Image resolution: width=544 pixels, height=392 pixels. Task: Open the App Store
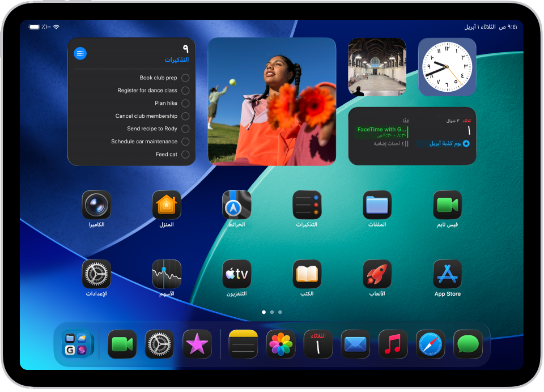[447, 275]
